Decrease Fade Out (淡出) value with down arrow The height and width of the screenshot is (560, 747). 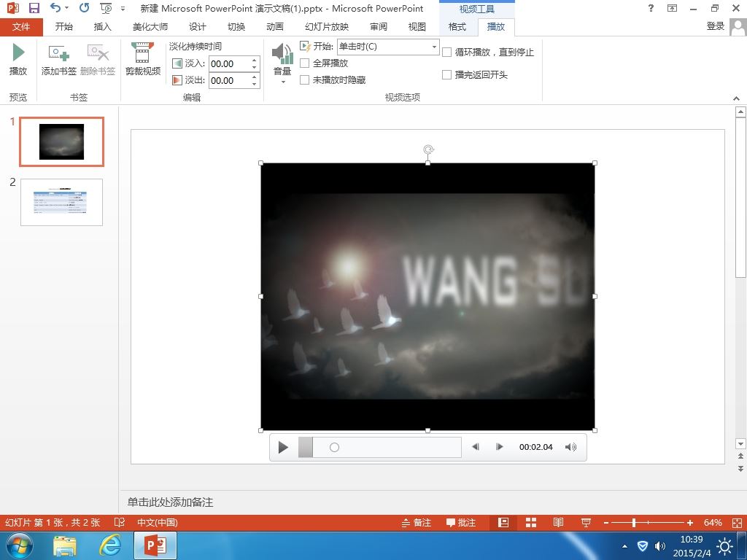point(255,85)
